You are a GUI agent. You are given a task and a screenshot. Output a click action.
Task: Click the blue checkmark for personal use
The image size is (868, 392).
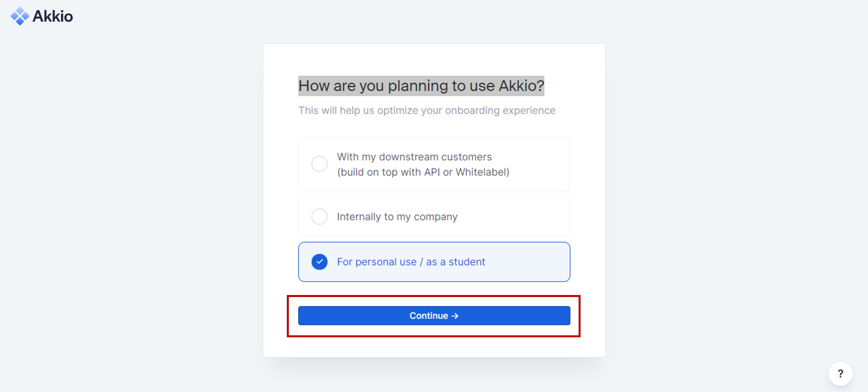319,262
